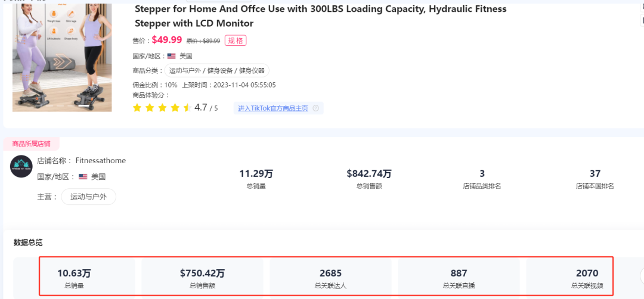Image resolution: width=644 pixels, height=299 pixels.
Task: Click the half-filled fifth rating star
Action: click(187, 108)
